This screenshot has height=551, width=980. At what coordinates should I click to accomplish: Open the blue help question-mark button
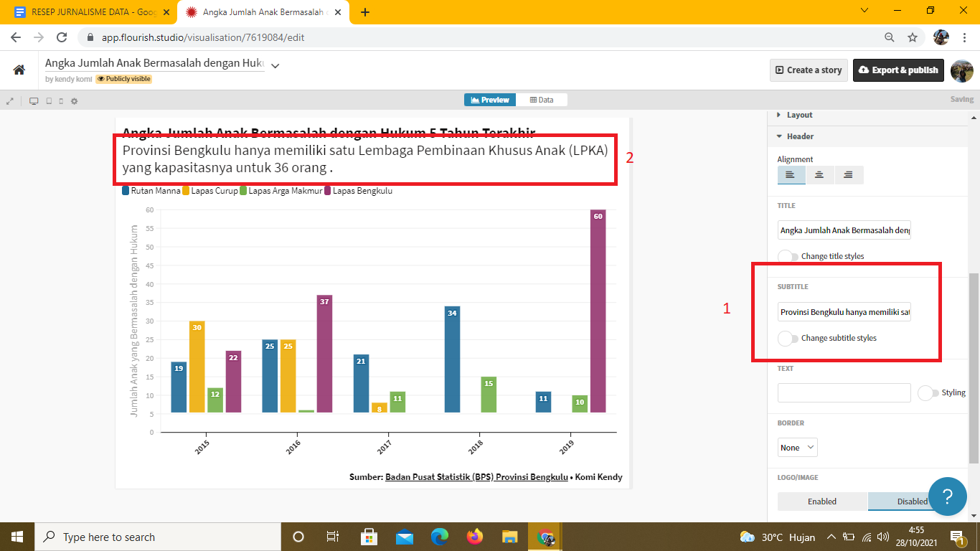point(947,496)
